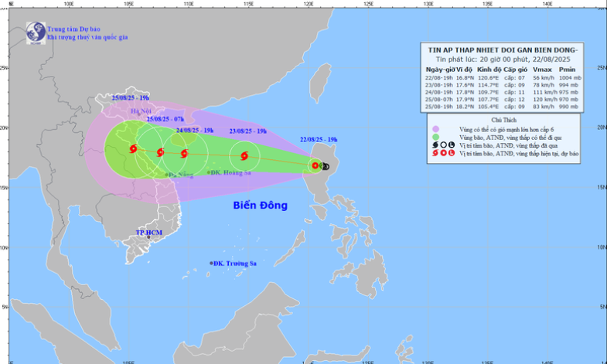The width and height of the screenshot is (607, 364).
Task: Click the 'cấp: 12' wind level cell
Action: 514,100
